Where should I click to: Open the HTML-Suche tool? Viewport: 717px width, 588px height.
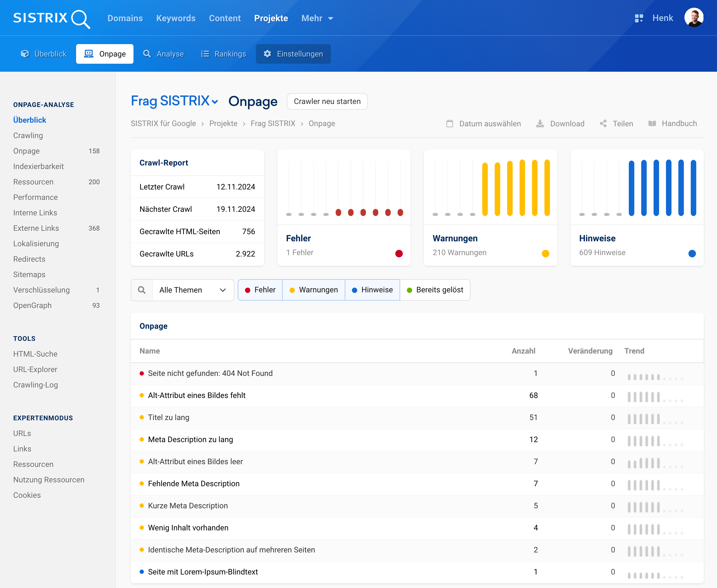(35, 354)
